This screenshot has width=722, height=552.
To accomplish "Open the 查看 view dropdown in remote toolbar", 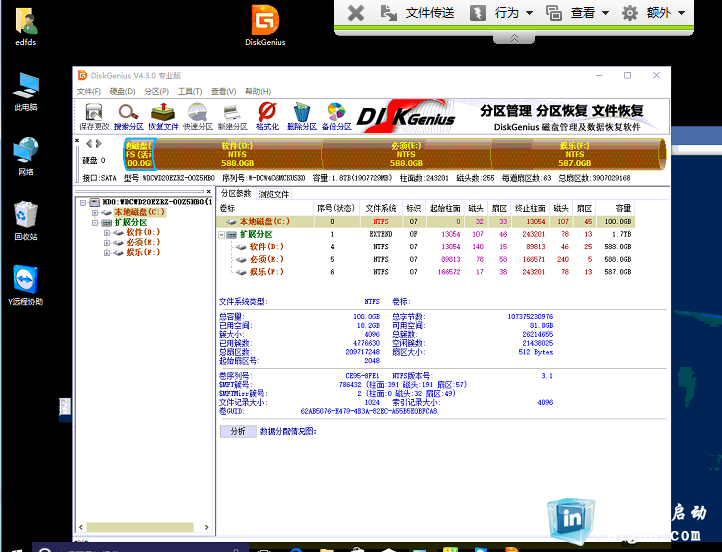I will (x=577, y=13).
